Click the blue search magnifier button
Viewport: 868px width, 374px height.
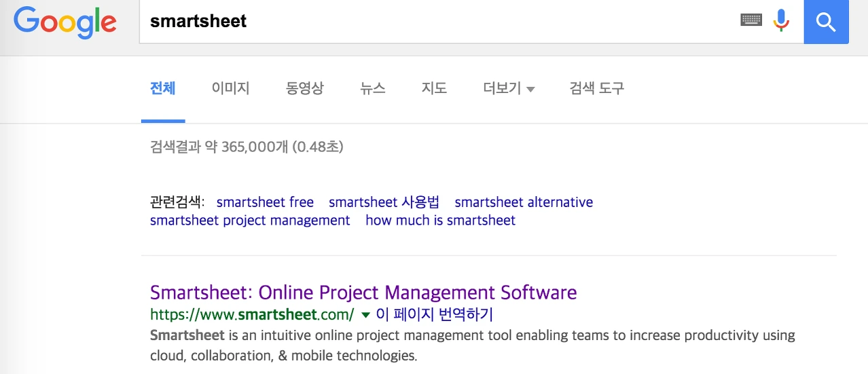pos(826,22)
